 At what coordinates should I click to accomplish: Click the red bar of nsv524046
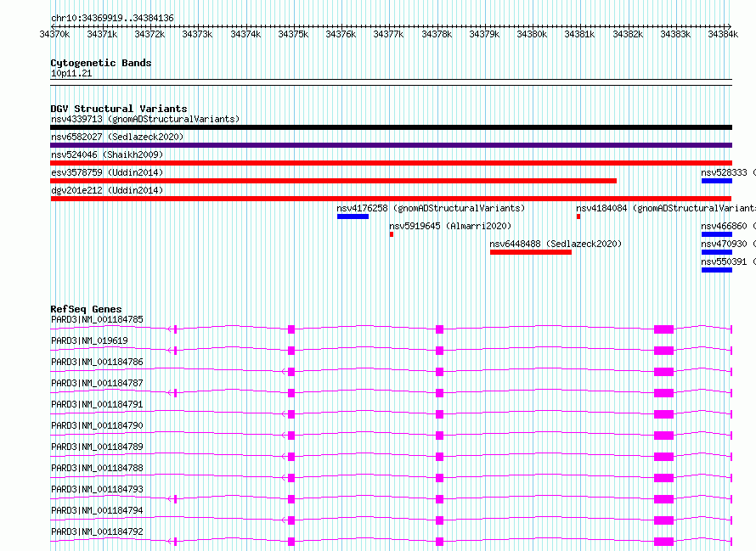(x=391, y=163)
